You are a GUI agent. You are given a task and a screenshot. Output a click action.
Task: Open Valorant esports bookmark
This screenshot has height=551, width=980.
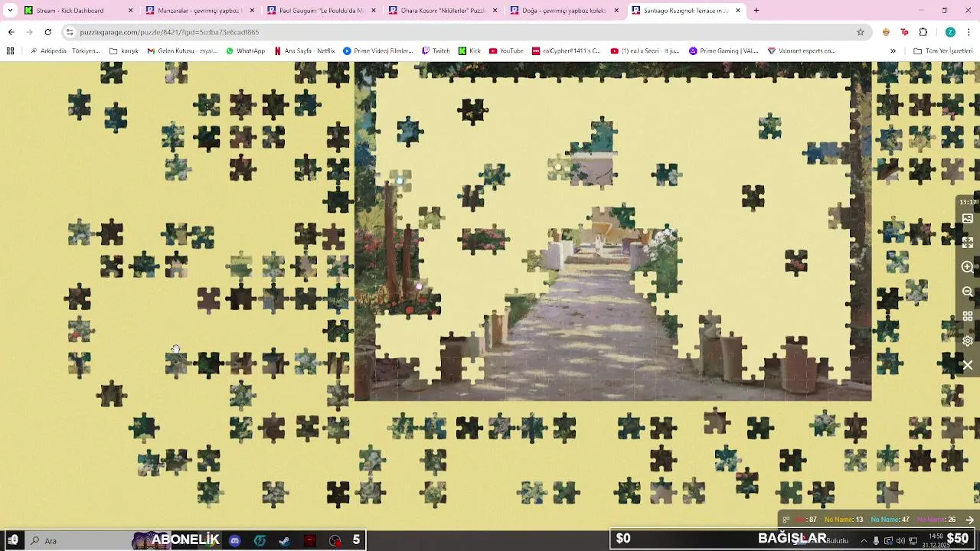(x=801, y=51)
